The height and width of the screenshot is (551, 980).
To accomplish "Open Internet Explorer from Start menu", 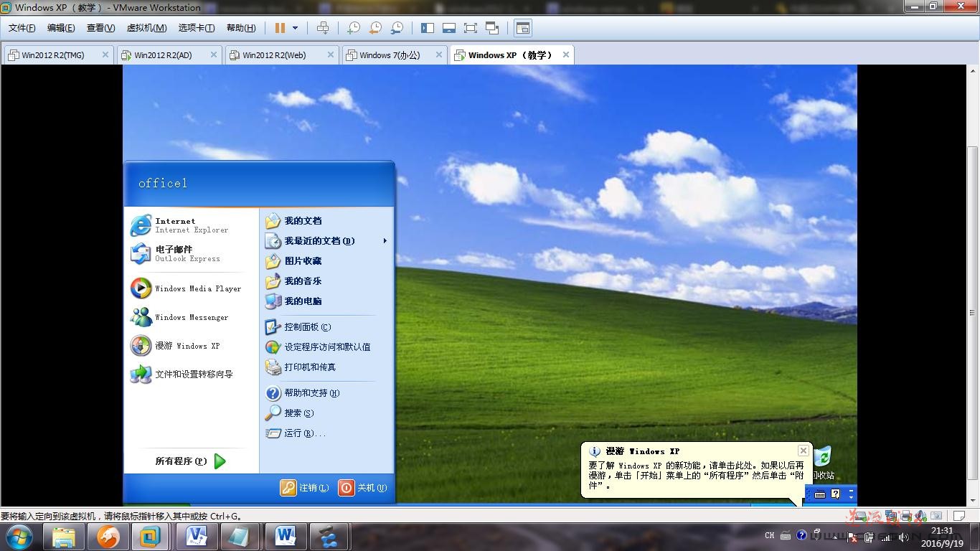I will pyautogui.click(x=191, y=225).
